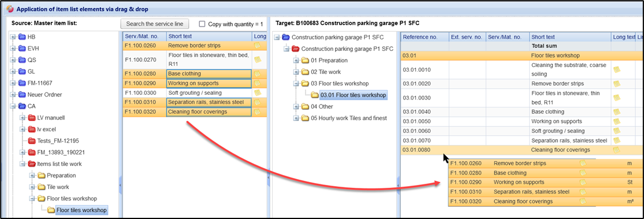Viewport: 644px width, 219px height.
Task: Expand the 04 Other folder node
Action: [296, 107]
